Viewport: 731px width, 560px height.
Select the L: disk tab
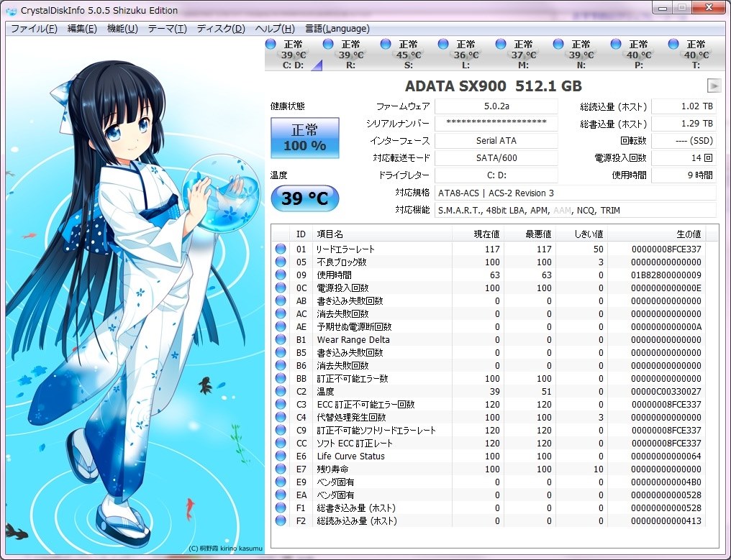point(466,55)
